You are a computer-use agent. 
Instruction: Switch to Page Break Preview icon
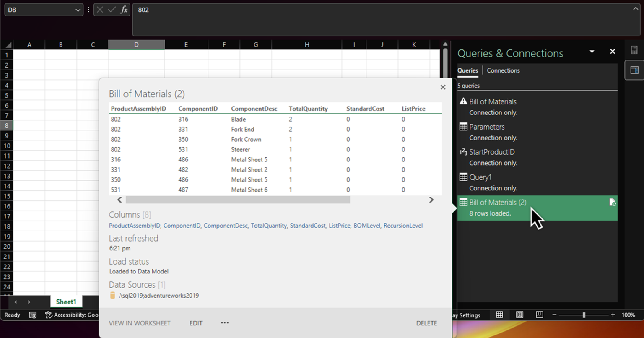pos(540,315)
